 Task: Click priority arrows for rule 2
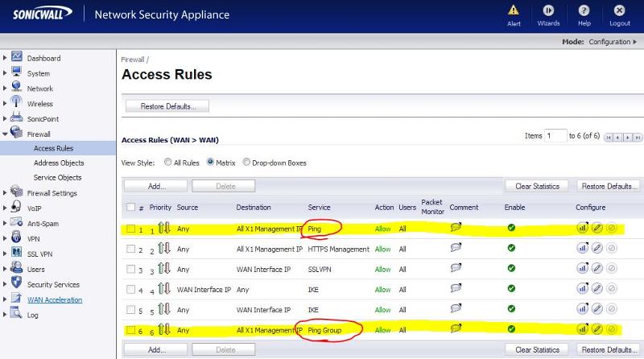pos(164,248)
